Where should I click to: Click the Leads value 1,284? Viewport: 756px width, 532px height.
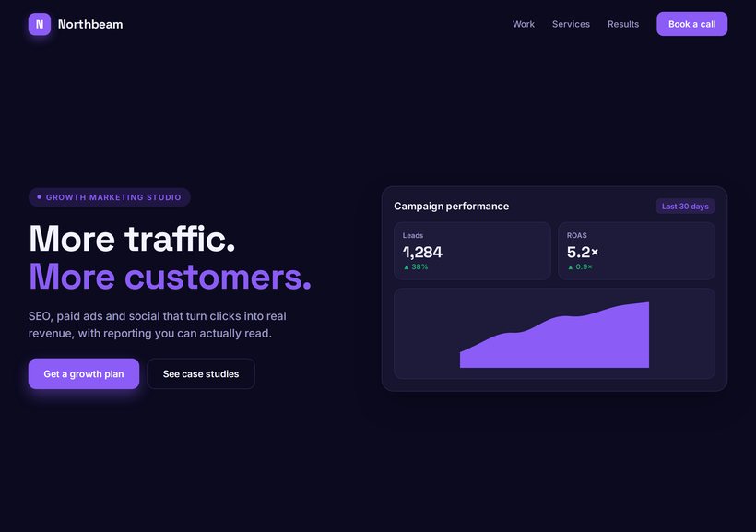pyautogui.click(x=422, y=253)
